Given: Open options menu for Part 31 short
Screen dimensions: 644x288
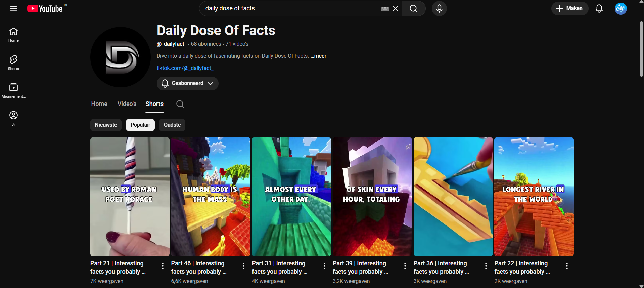Looking at the screenshot, I should tap(324, 266).
